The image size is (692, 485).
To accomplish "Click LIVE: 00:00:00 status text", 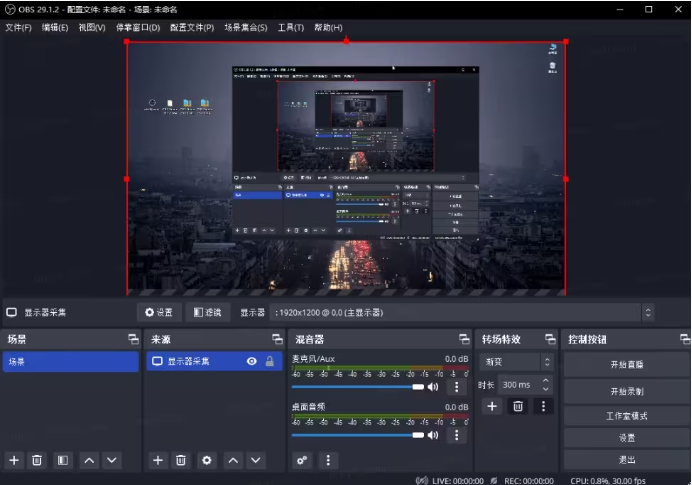I will click(x=458, y=481).
